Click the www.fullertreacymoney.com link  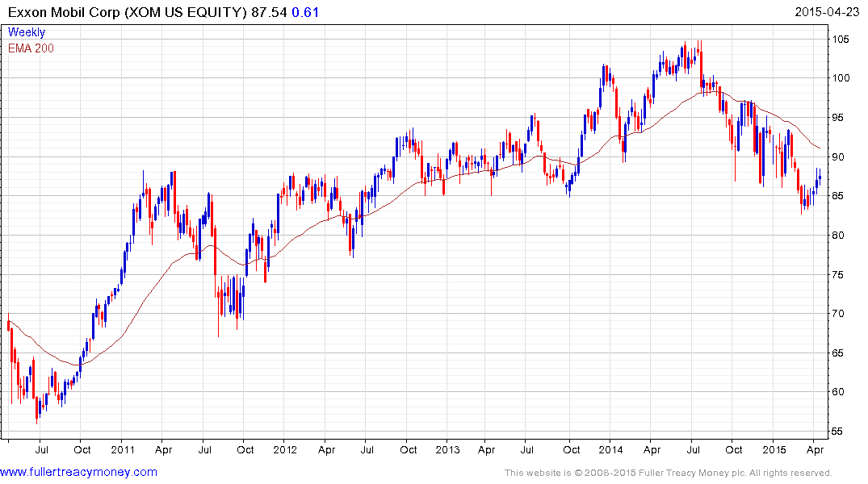point(78,472)
